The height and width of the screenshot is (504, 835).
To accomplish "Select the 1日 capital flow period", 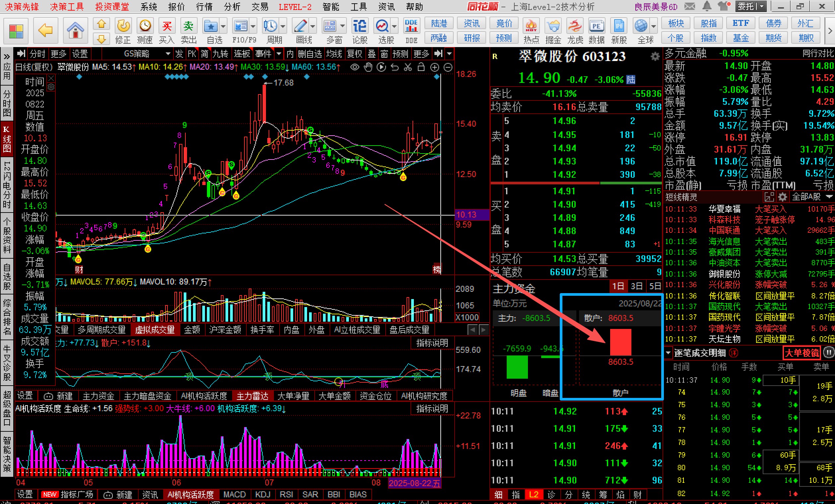I will point(618,286).
